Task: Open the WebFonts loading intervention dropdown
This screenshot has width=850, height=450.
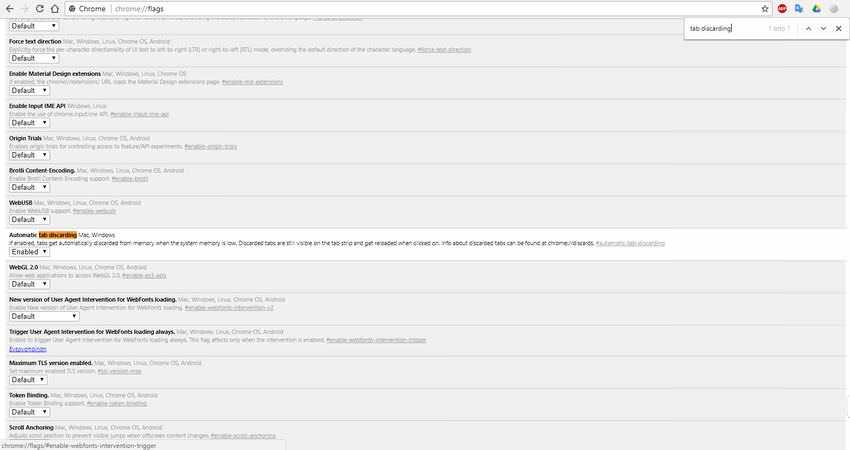Action: coord(44,316)
